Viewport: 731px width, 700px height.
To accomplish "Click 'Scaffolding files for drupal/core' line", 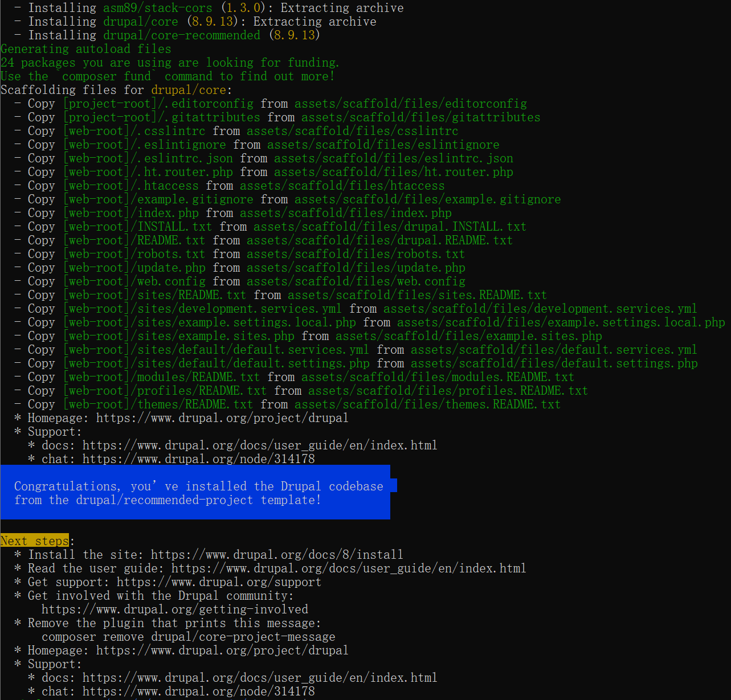I will pos(116,90).
